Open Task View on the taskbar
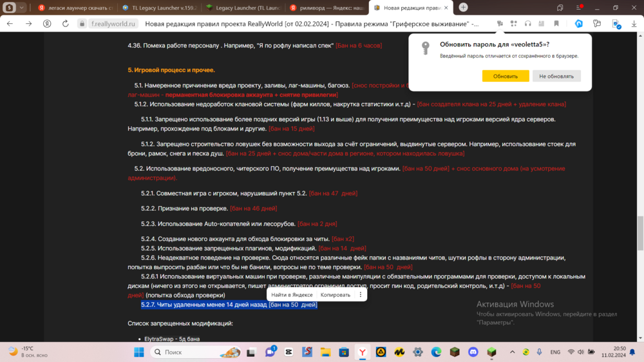644x362 pixels. pos(251,352)
